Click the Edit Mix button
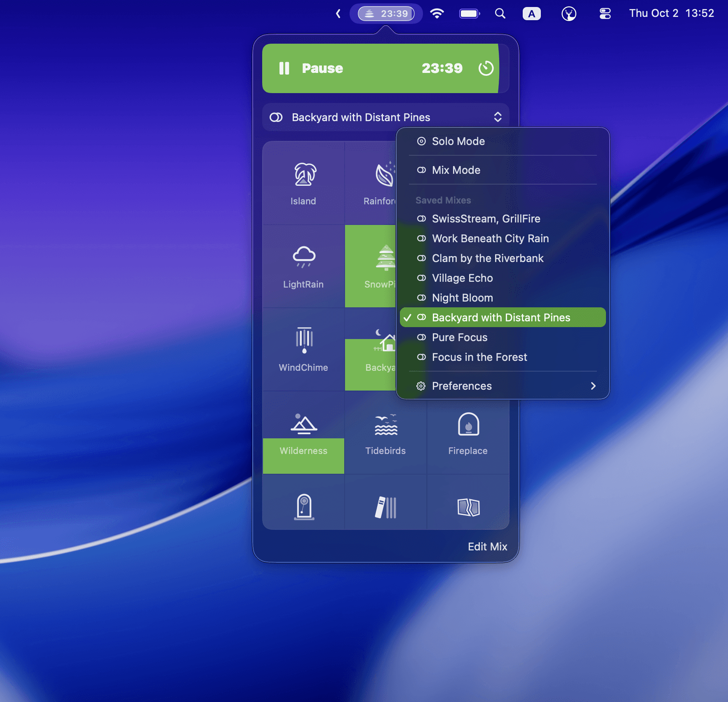This screenshot has width=728, height=702. point(487,547)
